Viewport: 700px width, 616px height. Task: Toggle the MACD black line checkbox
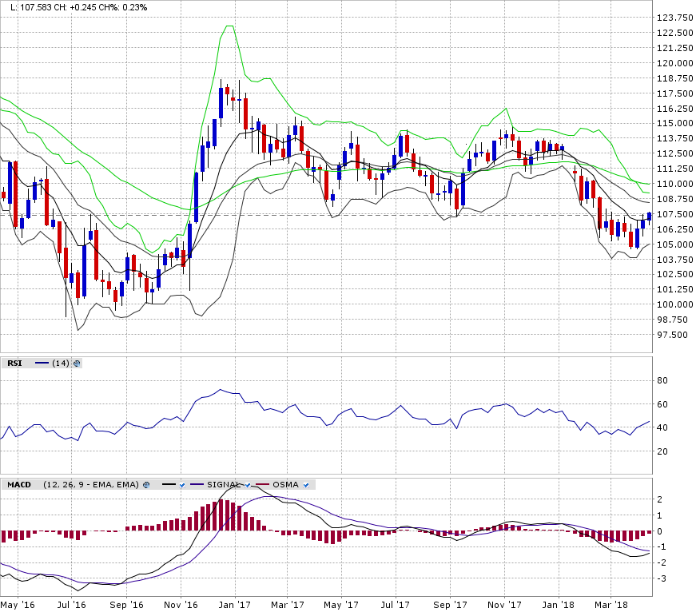pyautogui.click(x=182, y=485)
